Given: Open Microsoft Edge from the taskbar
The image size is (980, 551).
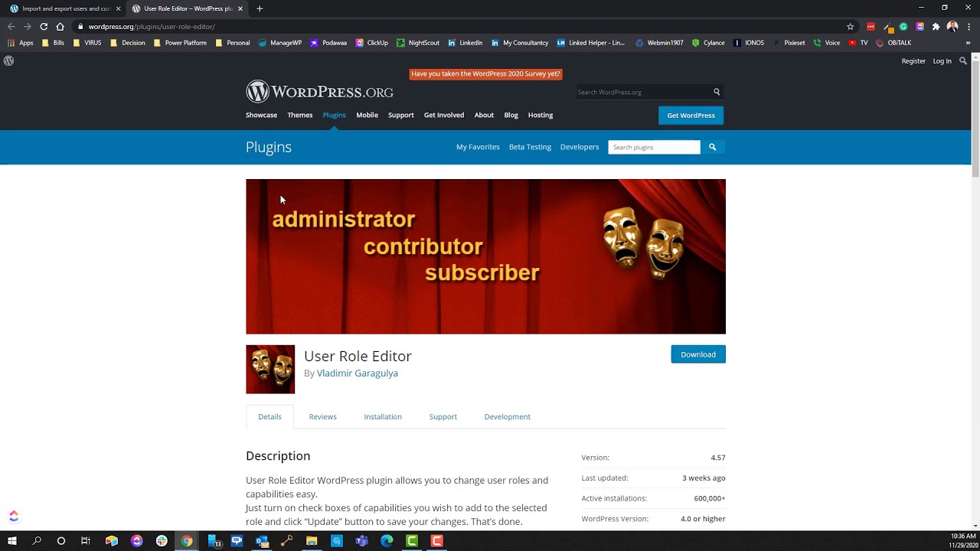Looking at the screenshot, I should pyautogui.click(x=387, y=541).
